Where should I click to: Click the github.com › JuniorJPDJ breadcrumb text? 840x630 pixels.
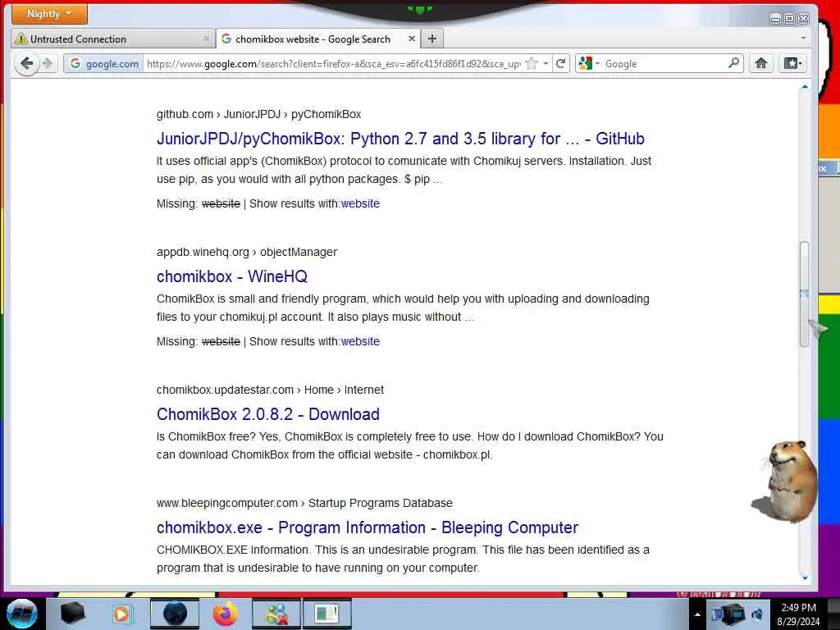click(x=258, y=114)
